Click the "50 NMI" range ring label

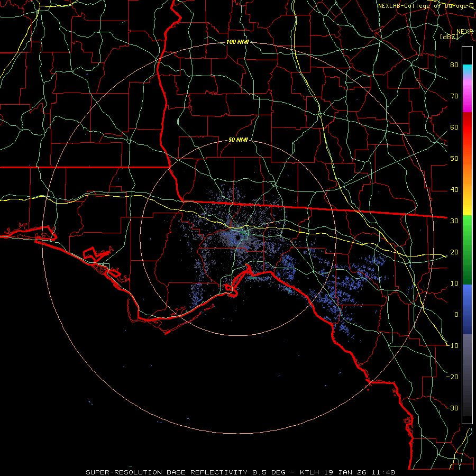[x=238, y=140]
